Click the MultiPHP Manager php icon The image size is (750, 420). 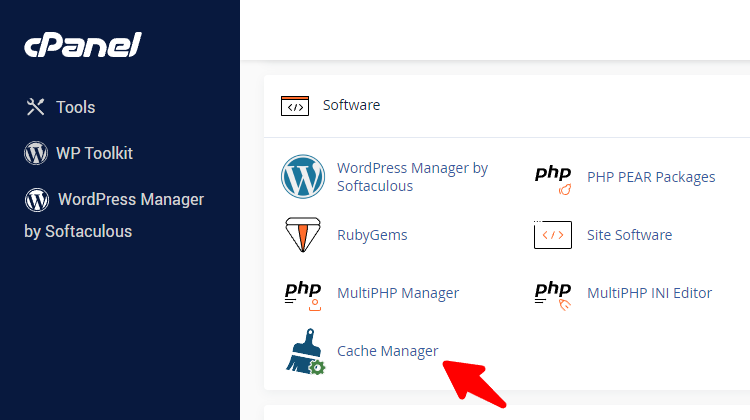point(303,295)
